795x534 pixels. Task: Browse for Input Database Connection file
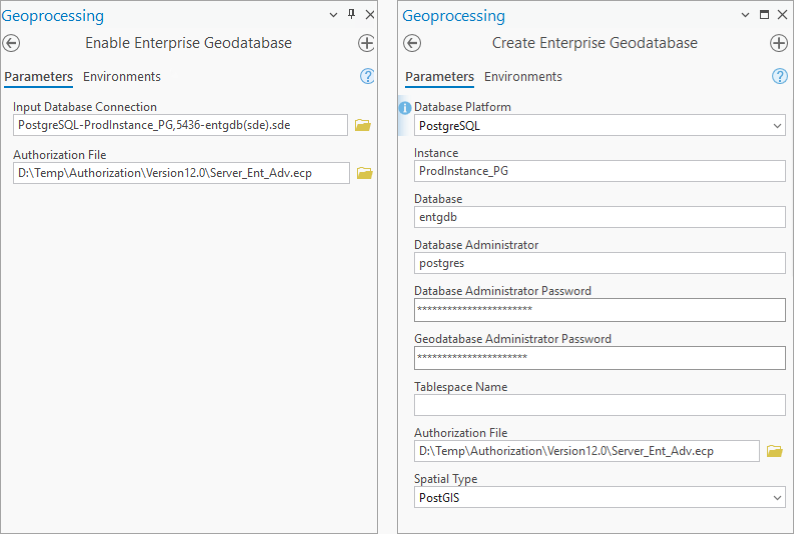[363, 125]
